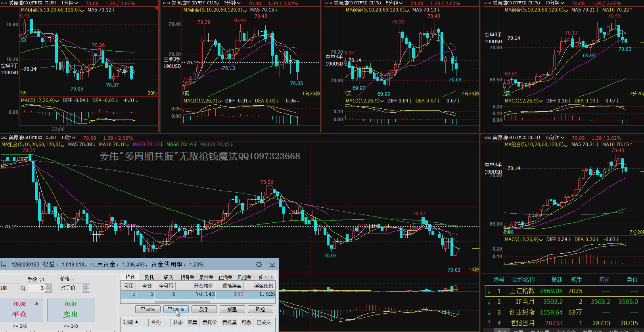The height and width of the screenshot is (332, 644).
Task: Click the 逐笔浮盈 value 190
Action: 238,294
